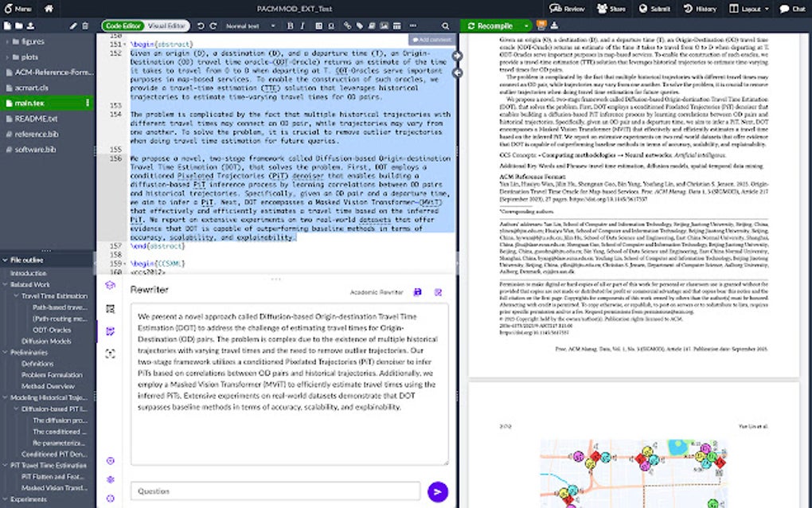The image size is (812, 508).
Task: Apply italic formatting from the toolbar
Action: pos(302,26)
